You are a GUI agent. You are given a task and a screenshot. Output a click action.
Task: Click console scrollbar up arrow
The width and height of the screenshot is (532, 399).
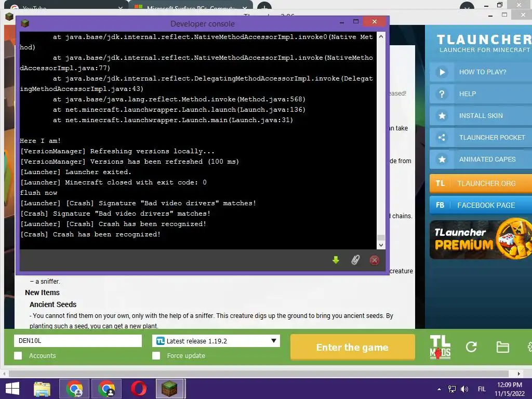coord(381,36)
